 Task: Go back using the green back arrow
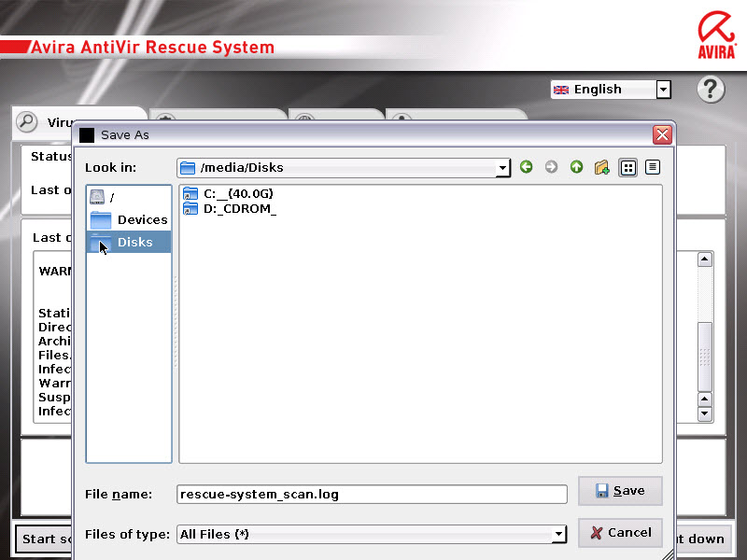coord(526,167)
